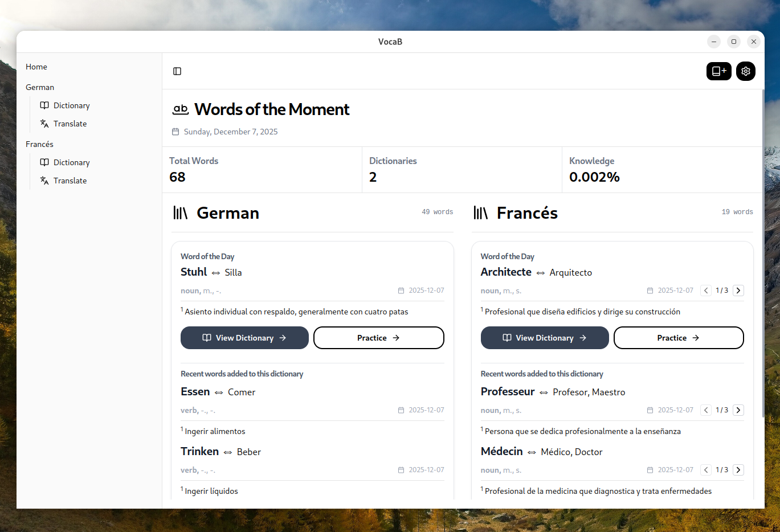Show next definition for Médecin

click(738, 470)
